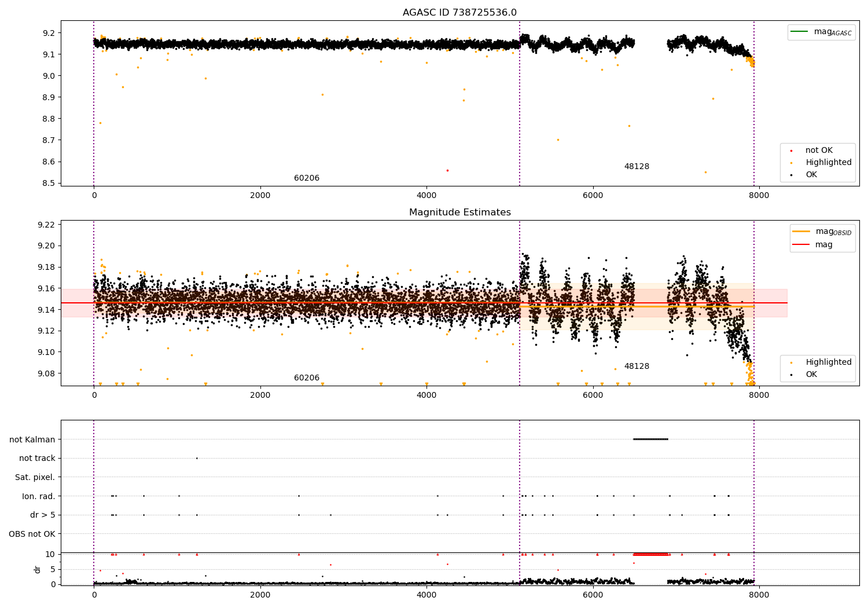Click the 'dr' y-axis label in bottom plot

tap(38, 569)
